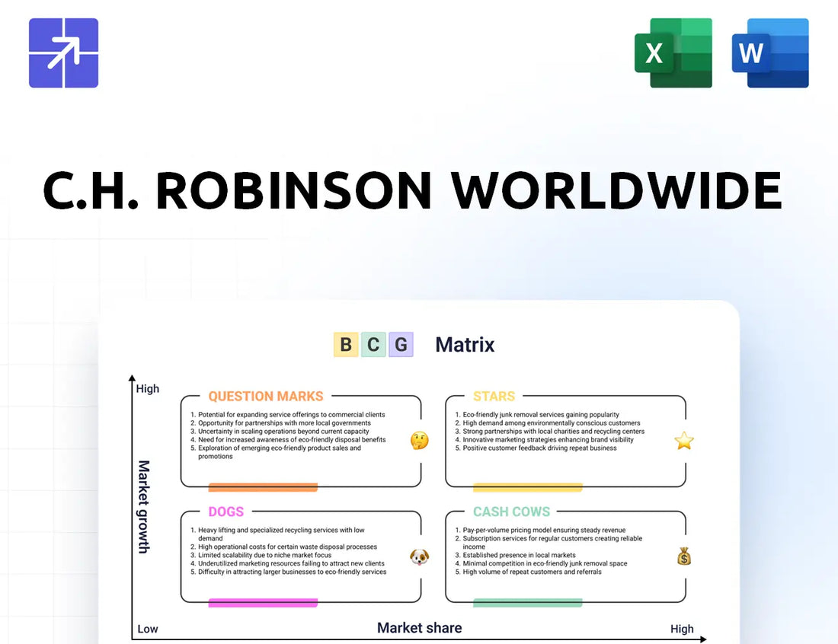The image size is (838, 644).
Task: Click the orange bar under Question Marks box
Action: coord(263,487)
